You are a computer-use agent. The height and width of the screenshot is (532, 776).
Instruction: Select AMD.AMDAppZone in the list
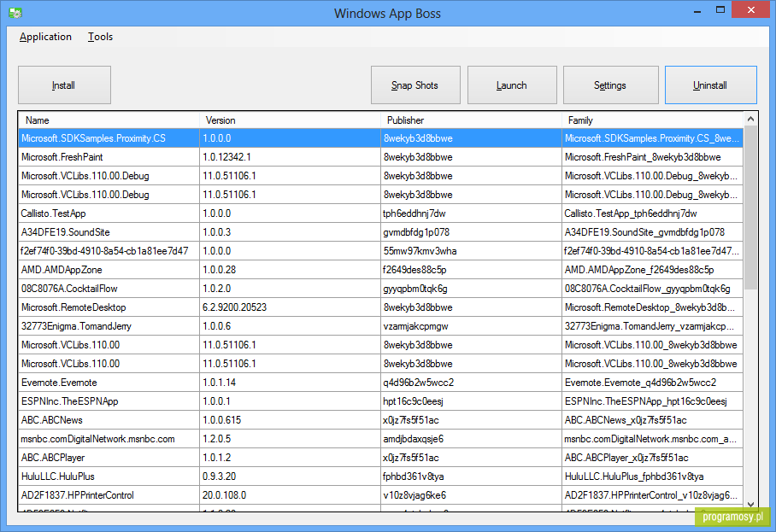point(380,270)
